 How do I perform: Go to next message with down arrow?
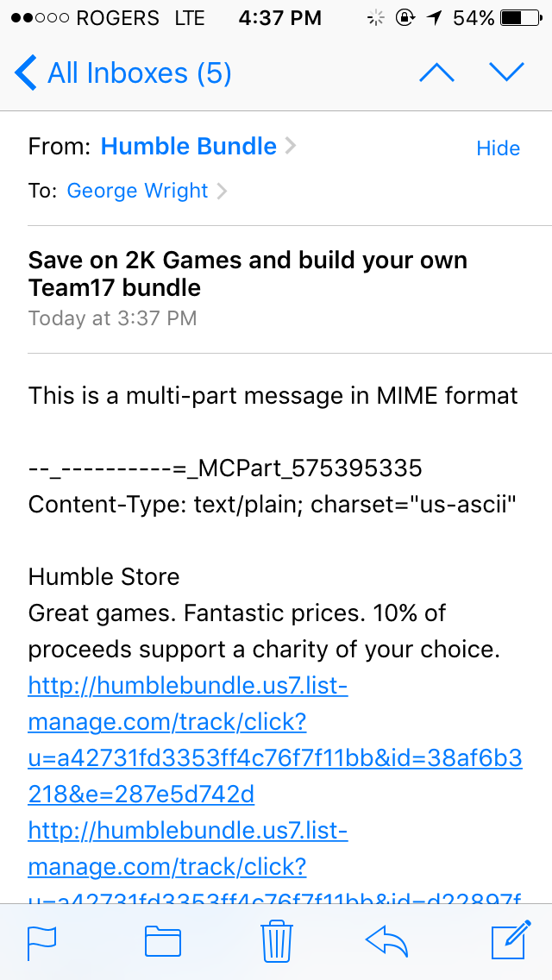(506, 72)
